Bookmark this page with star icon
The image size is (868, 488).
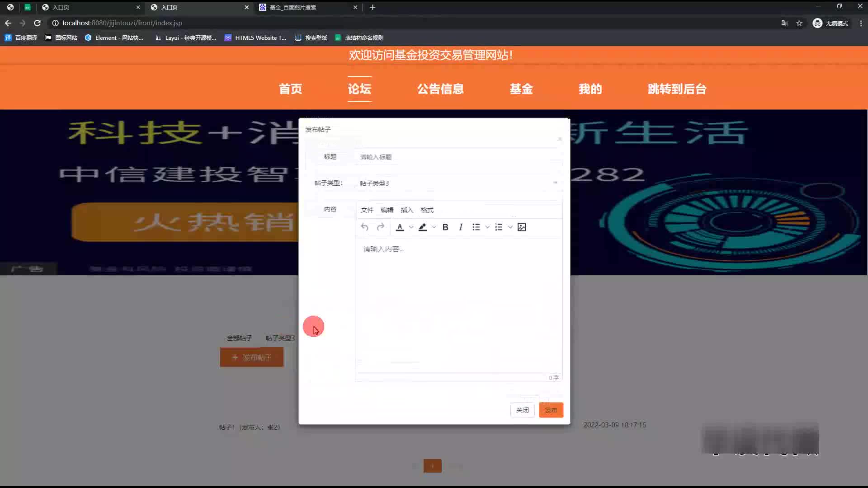pos(799,23)
